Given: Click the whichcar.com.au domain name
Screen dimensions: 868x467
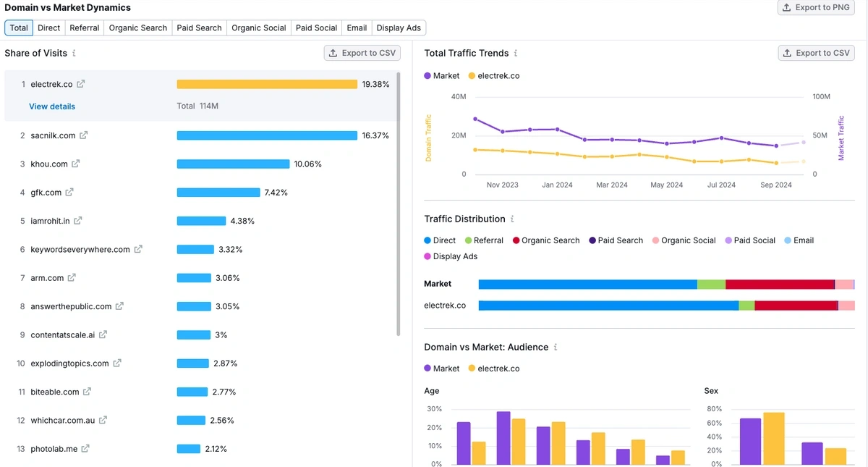Looking at the screenshot, I should (62, 420).
